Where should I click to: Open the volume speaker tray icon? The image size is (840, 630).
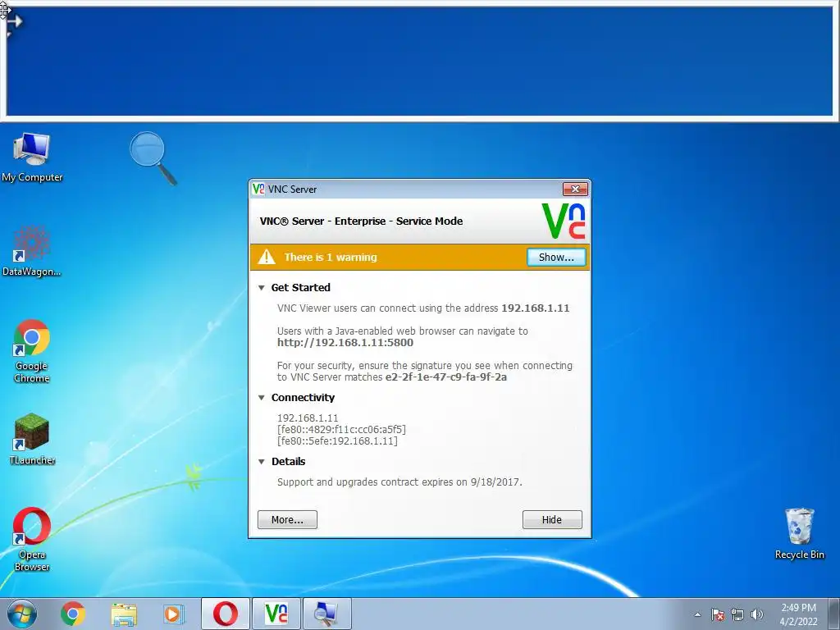coord(757,614)
